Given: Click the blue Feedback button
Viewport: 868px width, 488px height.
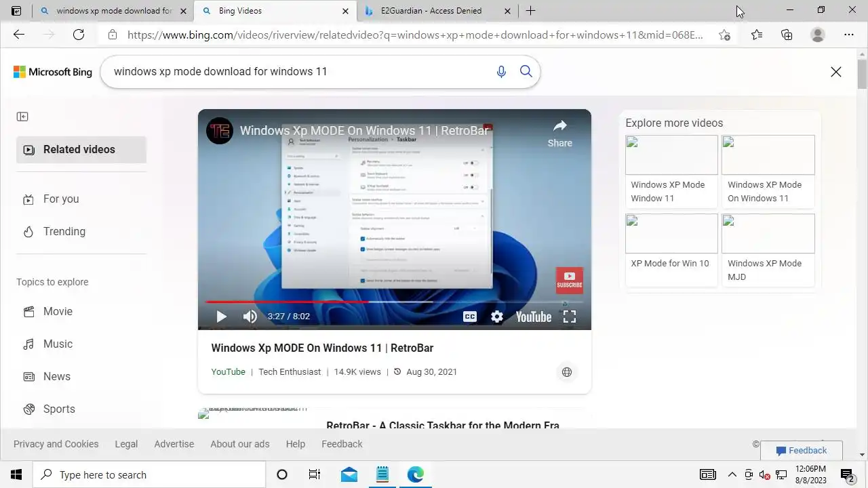Looking at the screenshot, I should coord(802,451).
